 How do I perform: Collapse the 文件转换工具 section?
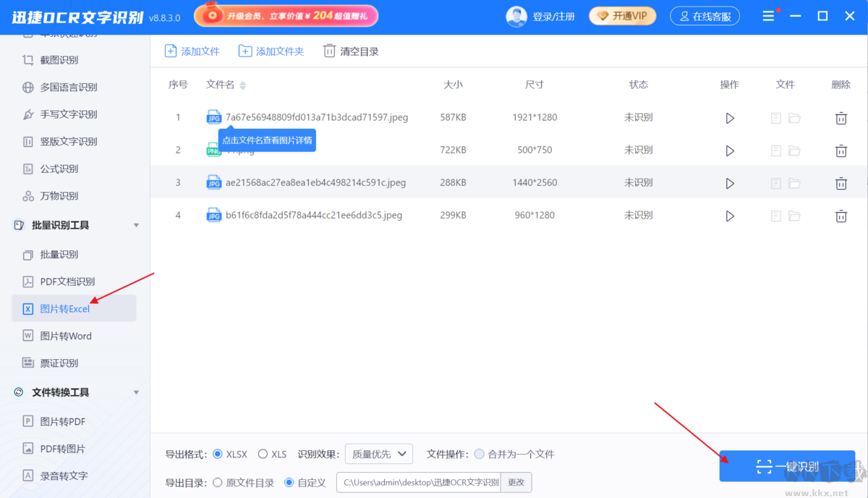point(135,392)
